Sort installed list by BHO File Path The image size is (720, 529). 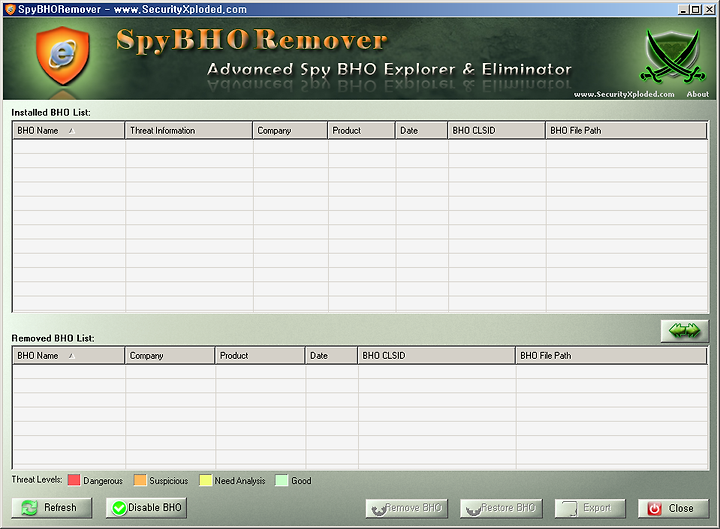click(x=626, y=130)
